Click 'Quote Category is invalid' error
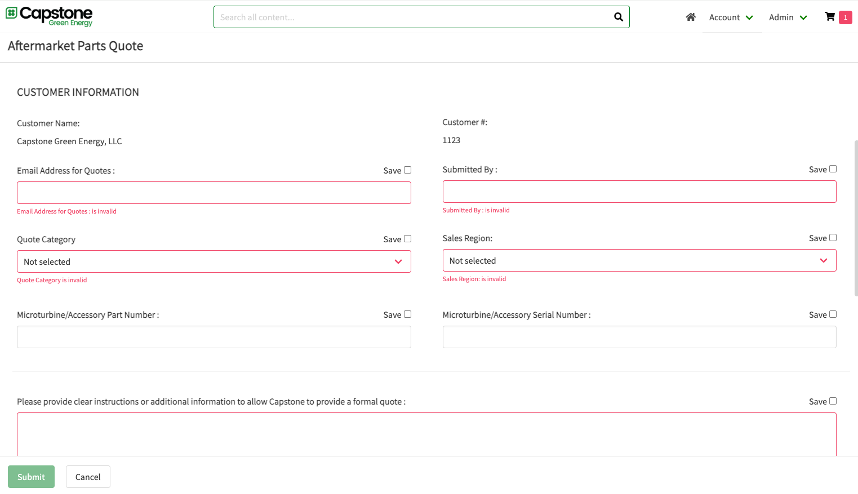The image size is (858, 494). point(52,280)
